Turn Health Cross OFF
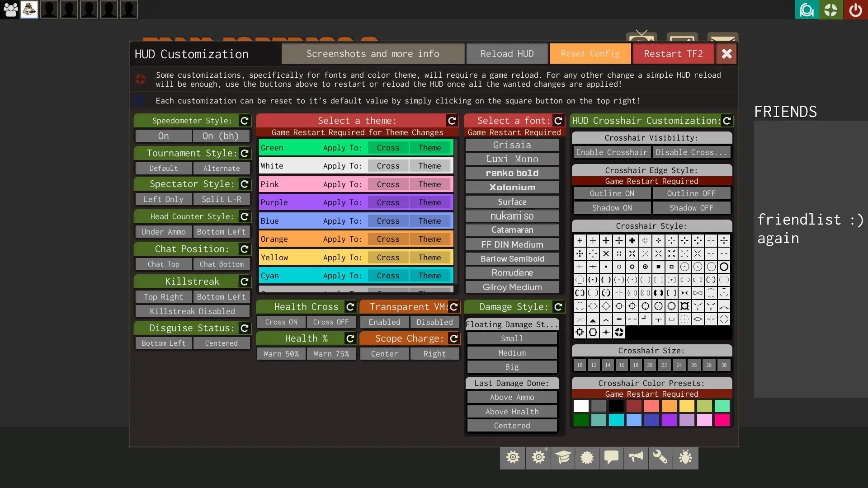Viewport: 868px width, 488px height. click(331, 322)
